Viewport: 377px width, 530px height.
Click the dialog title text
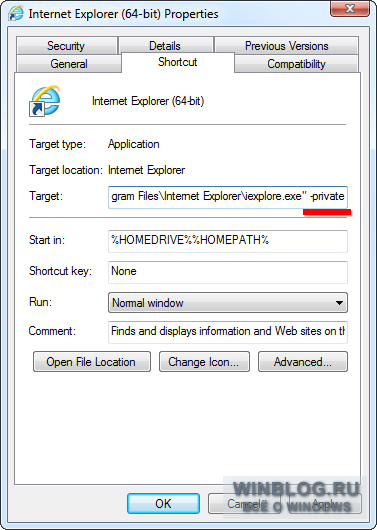123,14
